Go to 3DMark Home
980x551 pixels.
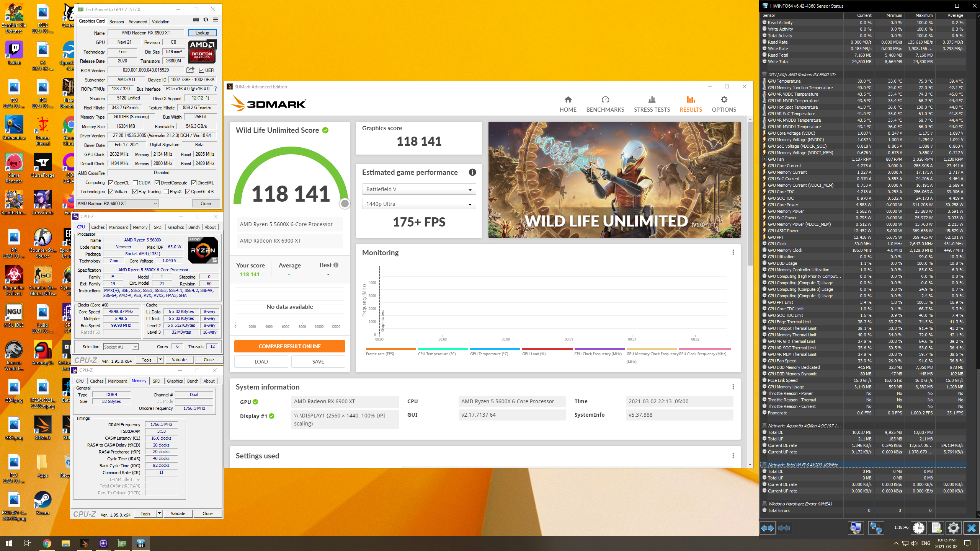pos(568,104)
